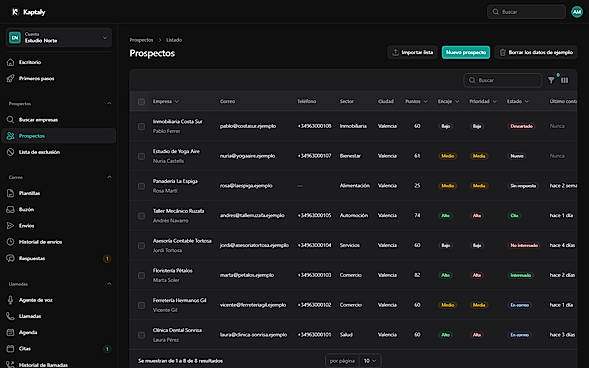Click the Importar lista button
The width and height of the screenshot is (589, 368).
click(x=413, y=53)
